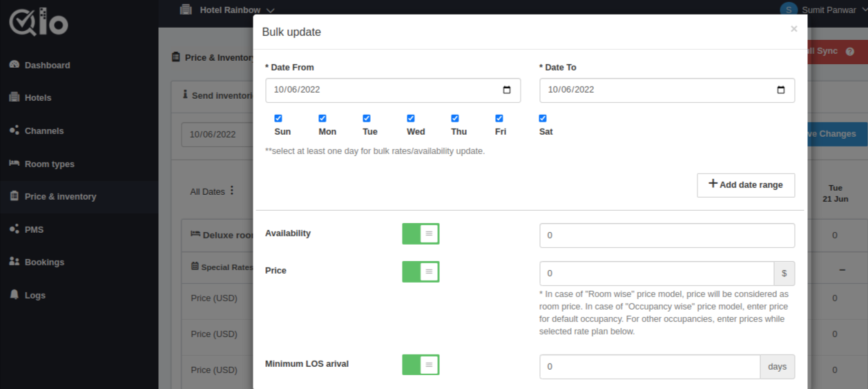This screenshot has height=389, width=868.
Task: Click the background page date field 10/06/2022
Action: 217,135
